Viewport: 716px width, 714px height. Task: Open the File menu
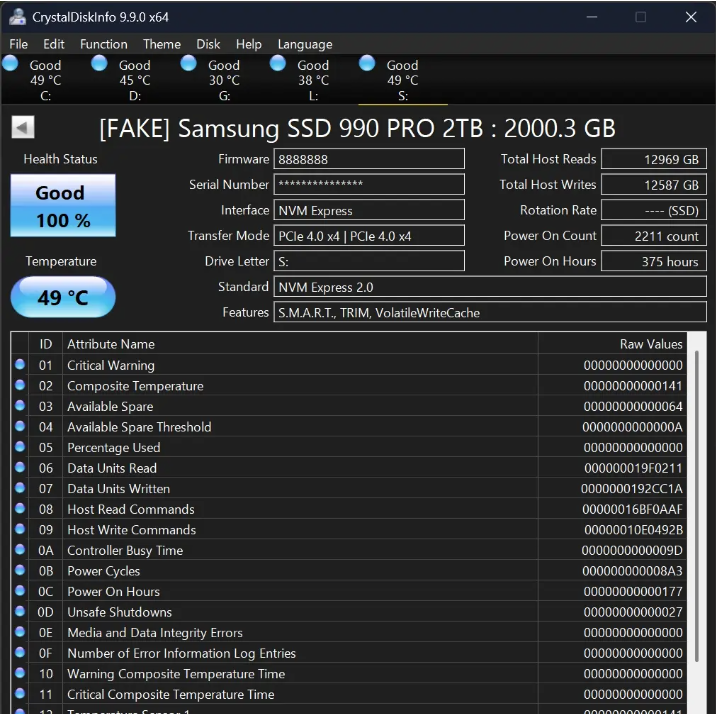(x=18, y=44)
